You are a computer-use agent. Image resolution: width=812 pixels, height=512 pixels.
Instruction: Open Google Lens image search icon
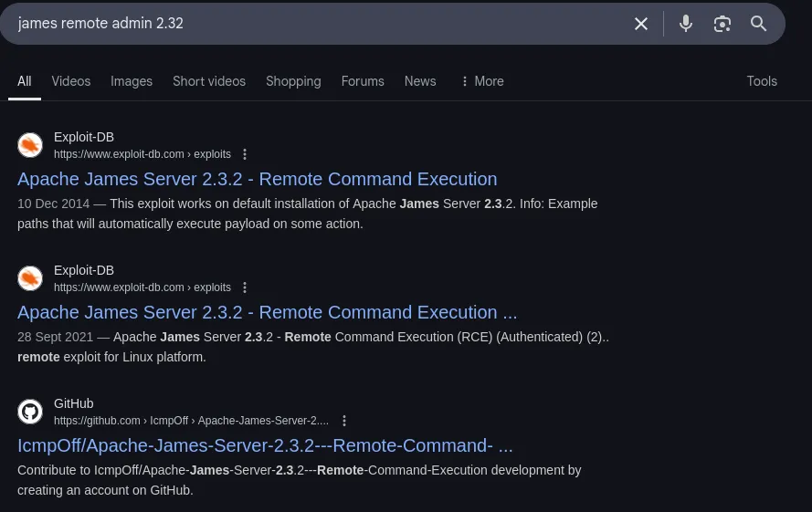coord(722,24)
